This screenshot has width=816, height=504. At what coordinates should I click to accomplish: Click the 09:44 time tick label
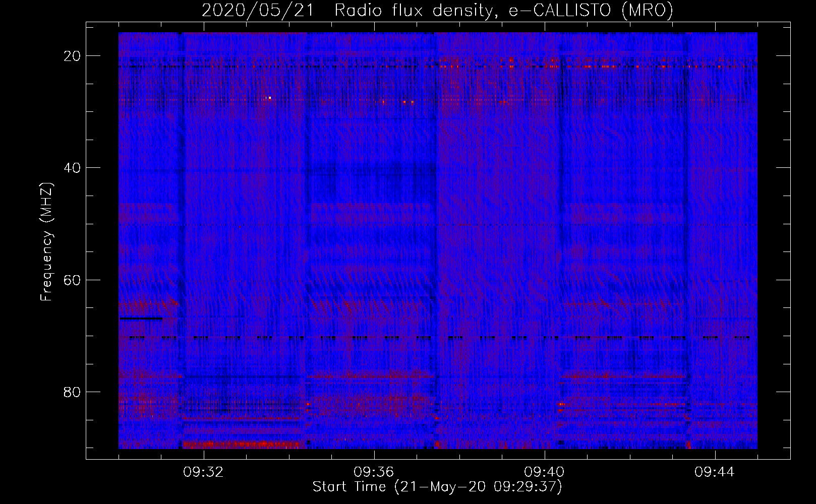[x=715, y=472]
